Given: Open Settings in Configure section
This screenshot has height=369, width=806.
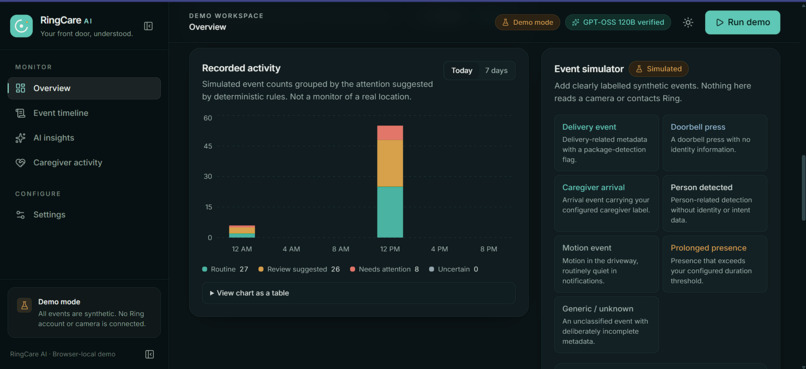Looking at the screenshot, I should pos(84,215).
